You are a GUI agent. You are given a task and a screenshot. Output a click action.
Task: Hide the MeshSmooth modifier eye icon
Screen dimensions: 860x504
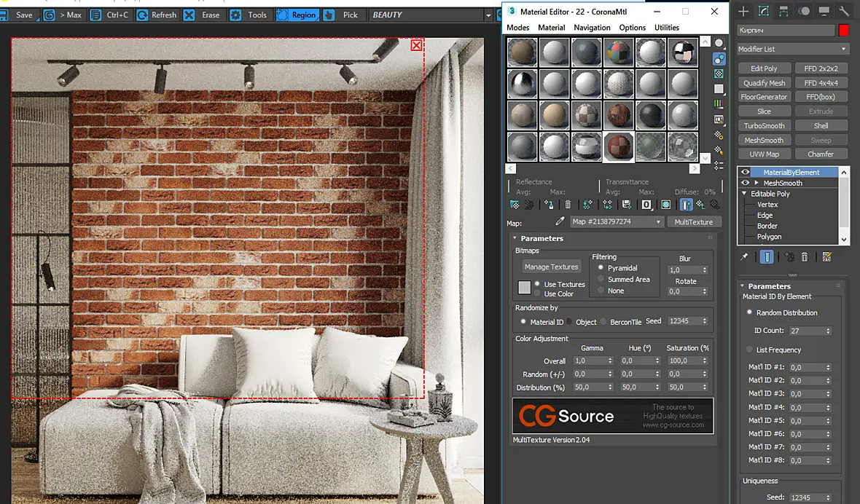(x=745, y=183)
